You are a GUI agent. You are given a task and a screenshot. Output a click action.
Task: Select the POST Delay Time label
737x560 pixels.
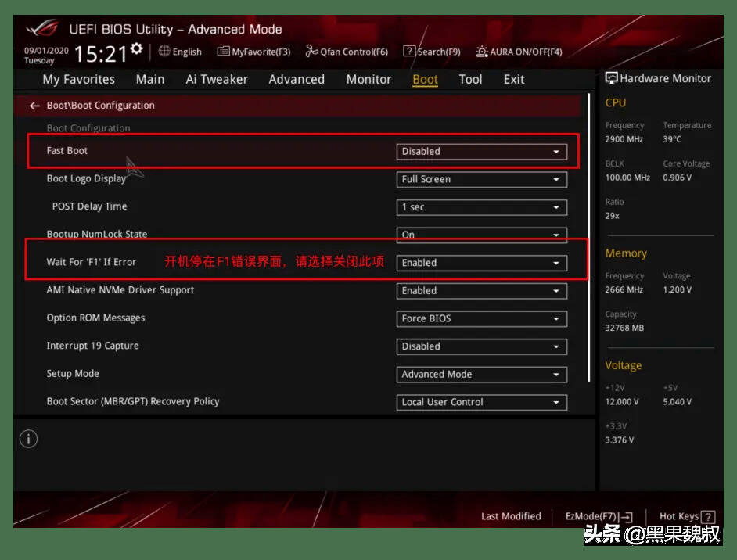click(89, 206)
